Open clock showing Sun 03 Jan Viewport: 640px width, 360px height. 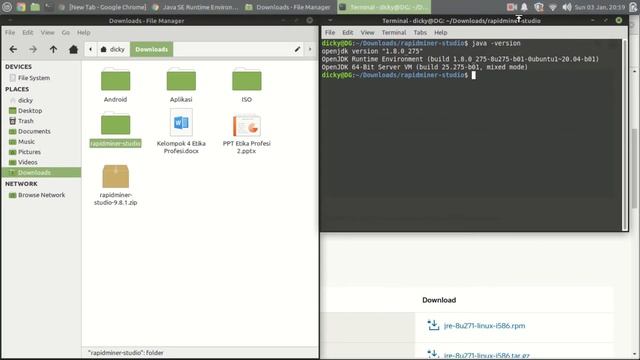click(x=599, y=7)
